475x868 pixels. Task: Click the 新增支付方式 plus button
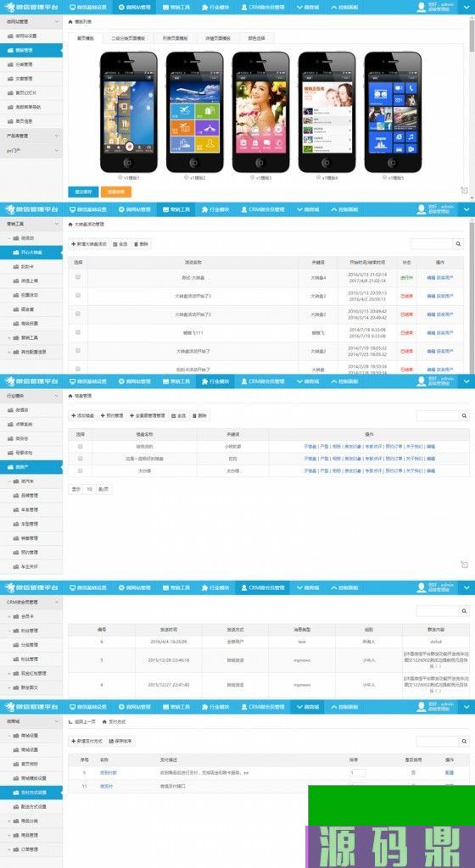(87, 741)
